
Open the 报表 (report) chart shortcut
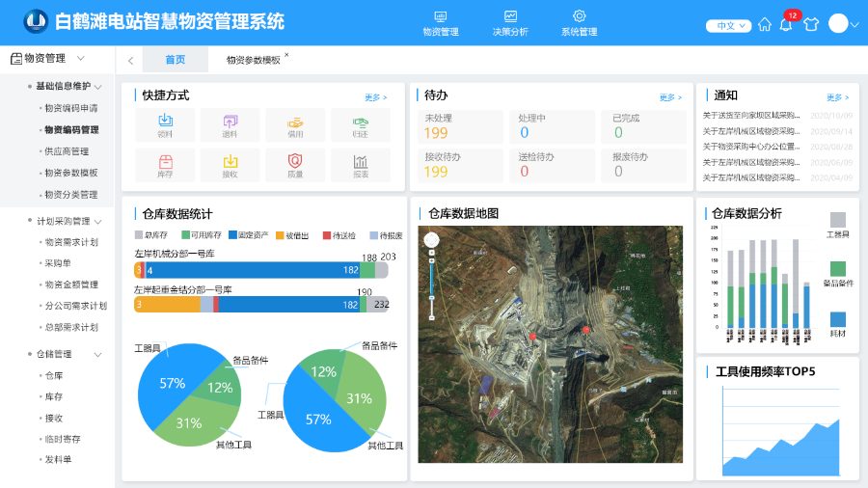361,166
